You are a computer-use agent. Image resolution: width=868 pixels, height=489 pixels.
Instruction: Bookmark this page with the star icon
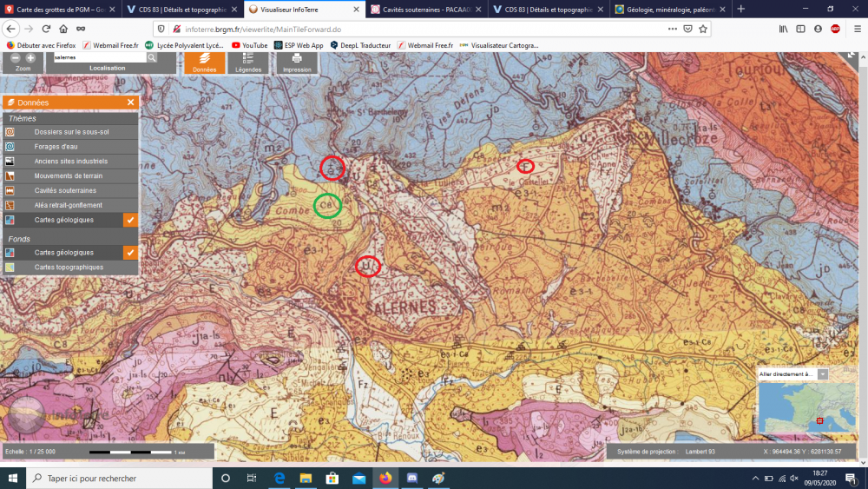(x=703, y=29)
